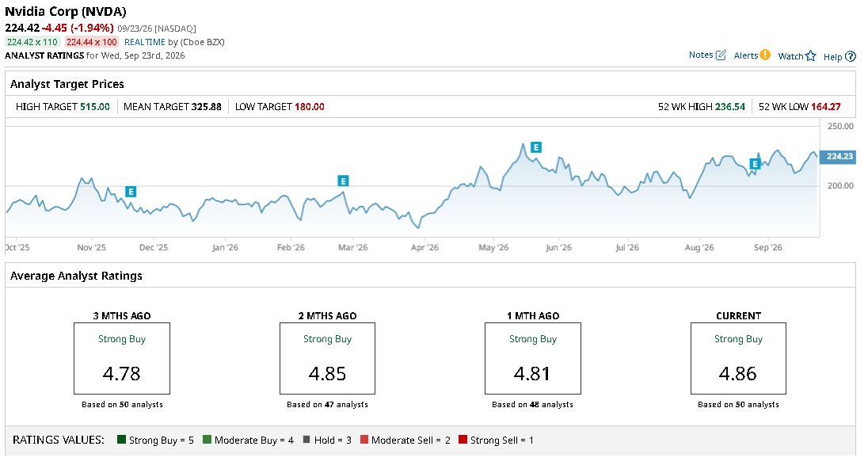This screenshot has height=469, width=868.
Task: Click the earnings E marker near Nov '25
Action: [131, 192]
